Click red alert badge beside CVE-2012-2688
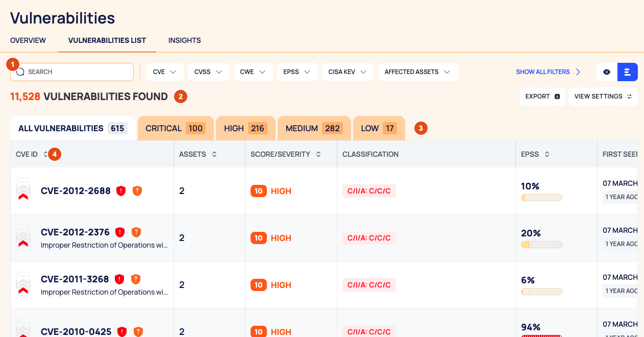The image size is (644, 337). tap(121, 191)
